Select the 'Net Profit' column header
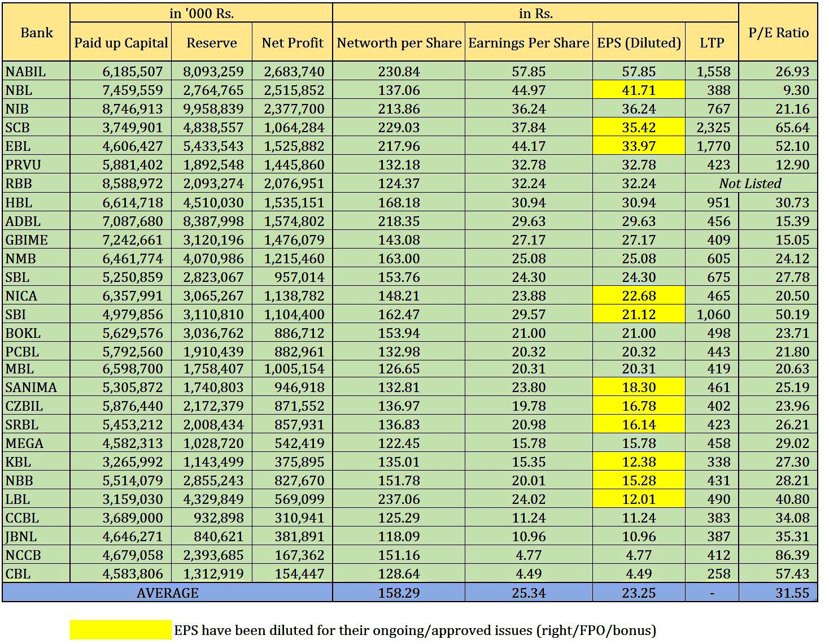The image size is (829, 644). (293, 42)
